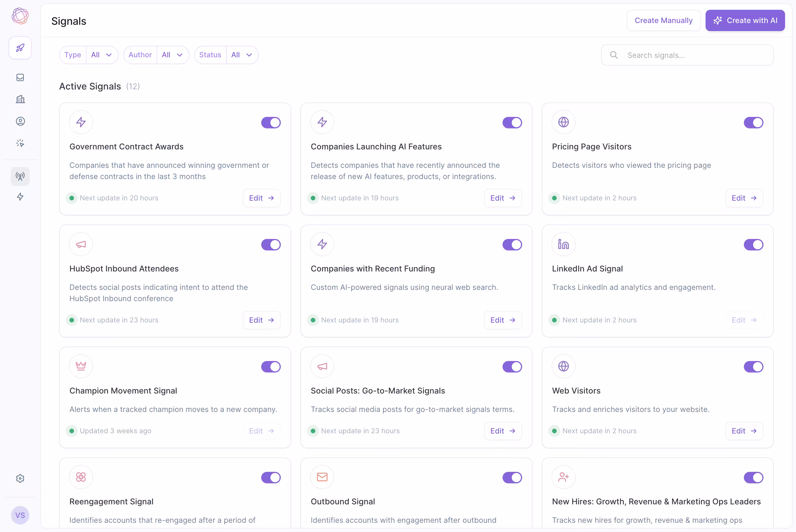Viewport: 796px width, 532px height.
Task: Open the settings gear in the sidebar
Action: 20,478
